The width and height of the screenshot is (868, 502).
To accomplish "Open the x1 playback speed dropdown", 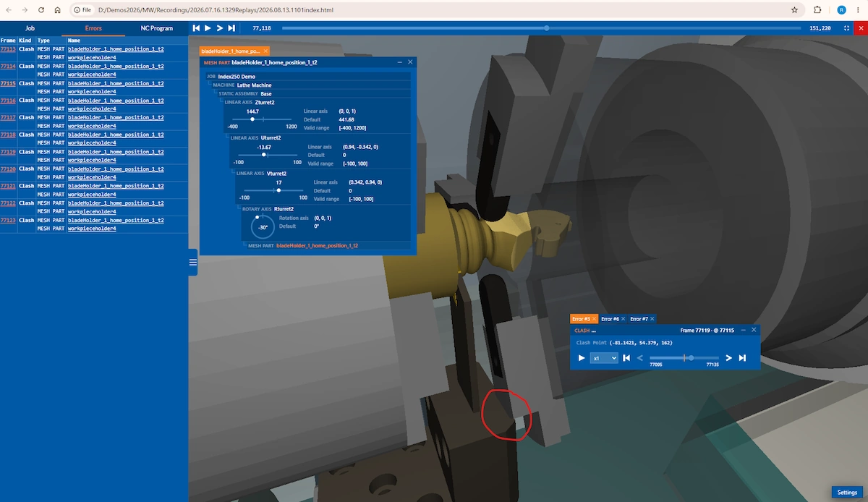I will tap(604, 358).
